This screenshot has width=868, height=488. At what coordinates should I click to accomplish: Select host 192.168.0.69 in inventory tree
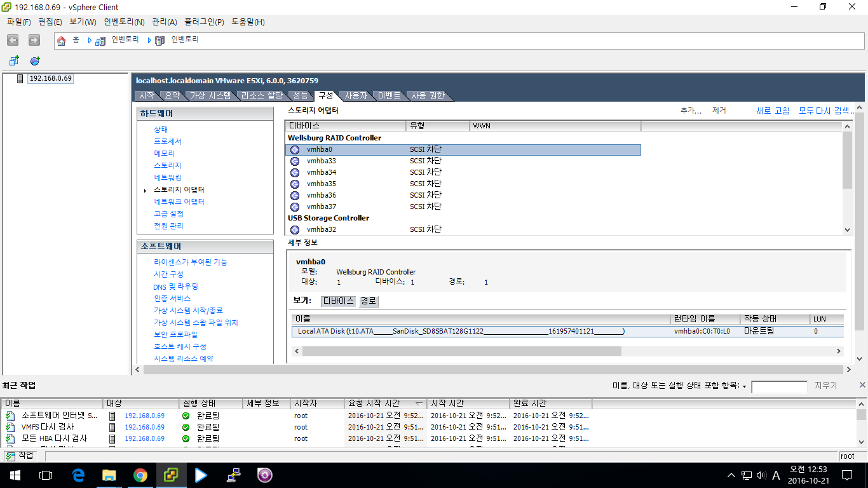coord(50,78)
